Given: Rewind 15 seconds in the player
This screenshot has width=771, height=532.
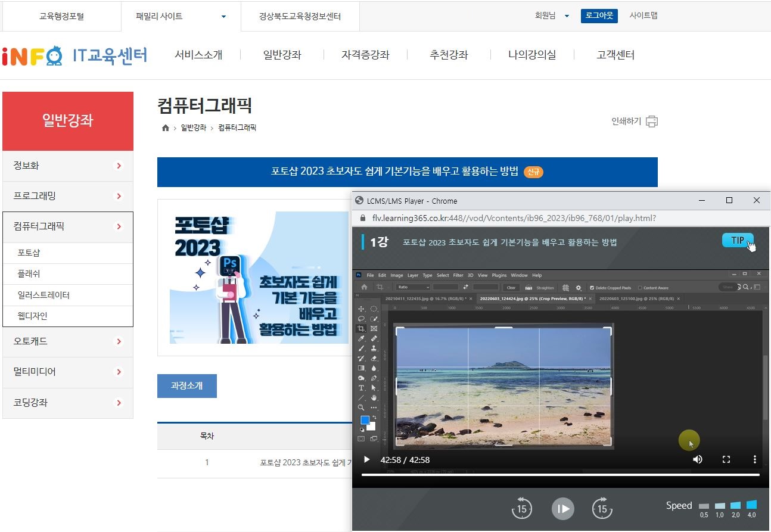Looking at the screenshot, I should click(521, 508).
